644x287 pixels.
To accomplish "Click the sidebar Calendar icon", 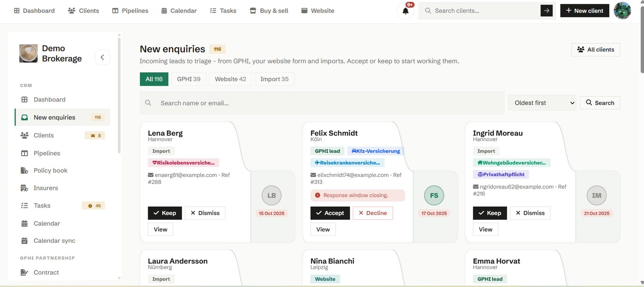I will coord(24,223).
